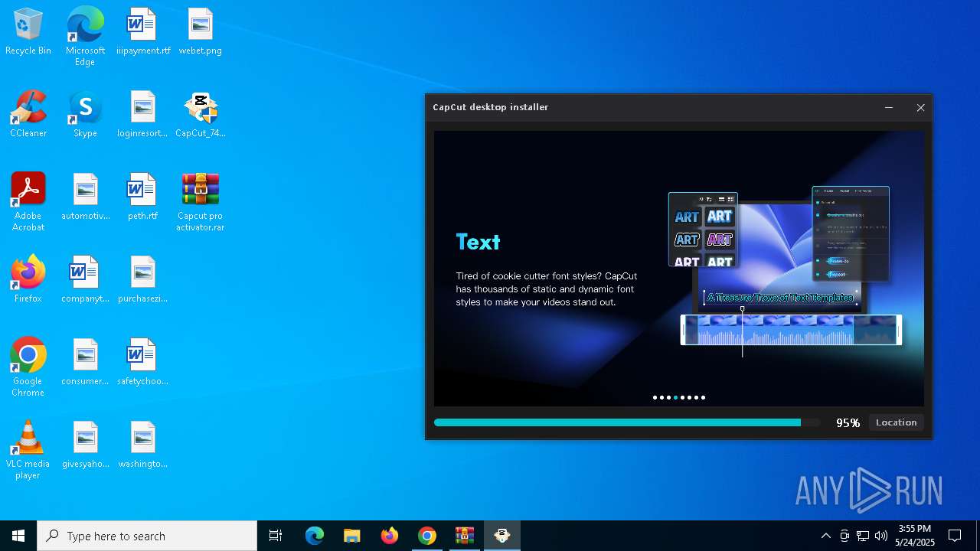The height and width of the screenshot is (551, 980).
Task: Open Firefox from the taskbar
Action: click(x=390, y=536)
